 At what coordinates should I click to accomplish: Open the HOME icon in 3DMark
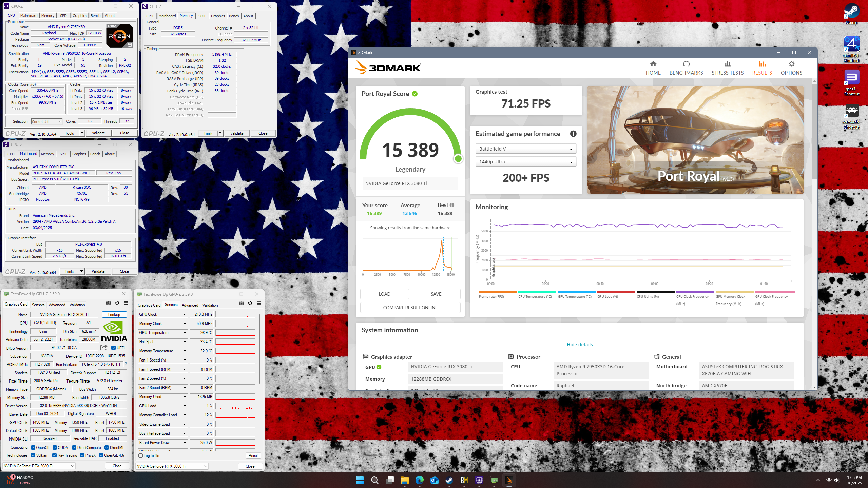pyautogui.click(x=653, y=64)
